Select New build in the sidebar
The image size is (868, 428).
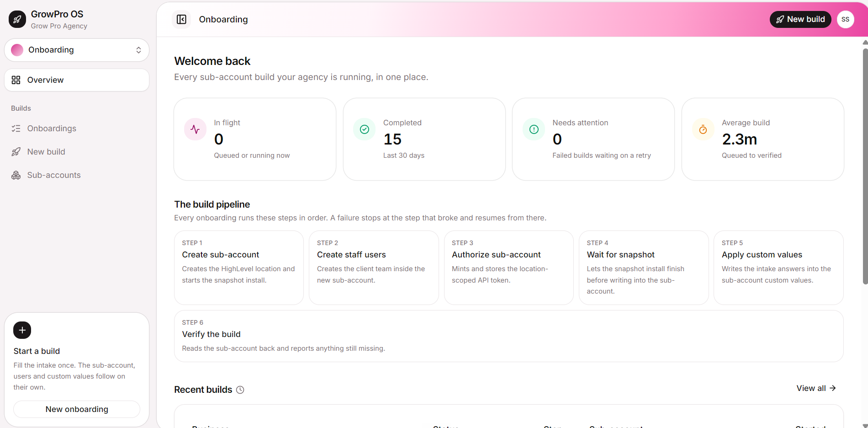tap(77, 152)
